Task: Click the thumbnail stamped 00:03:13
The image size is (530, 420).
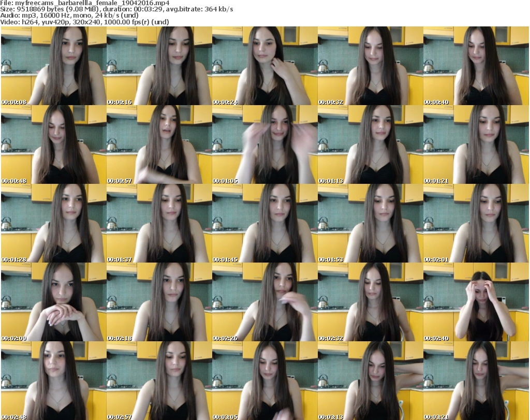Action: point(371,381)
